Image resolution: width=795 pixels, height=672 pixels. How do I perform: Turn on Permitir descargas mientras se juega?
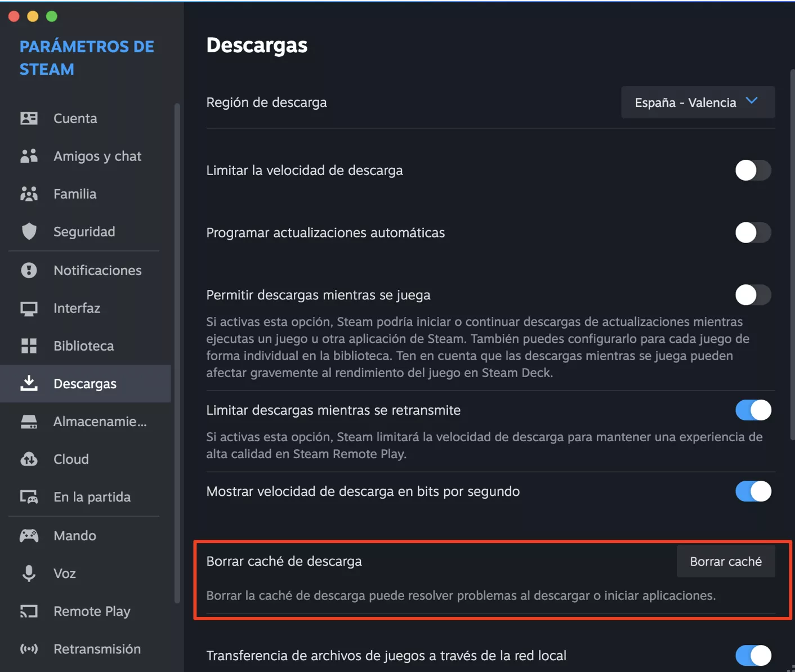(x=753, y=295)
